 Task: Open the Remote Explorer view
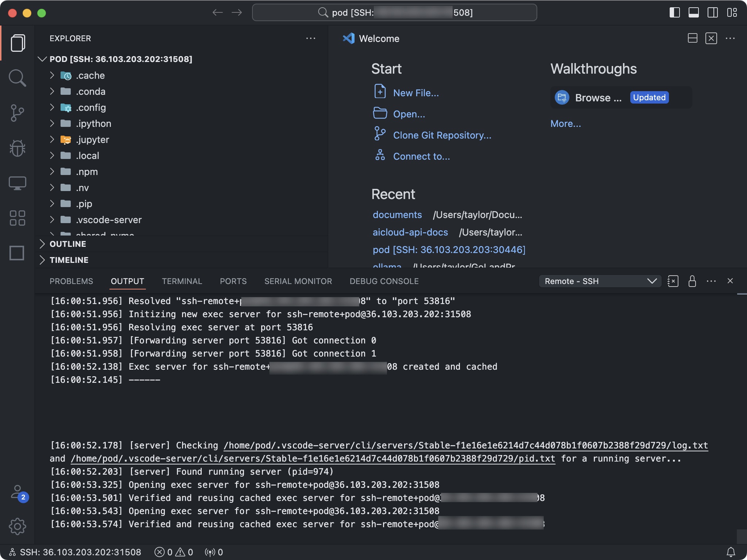point(18,183)
